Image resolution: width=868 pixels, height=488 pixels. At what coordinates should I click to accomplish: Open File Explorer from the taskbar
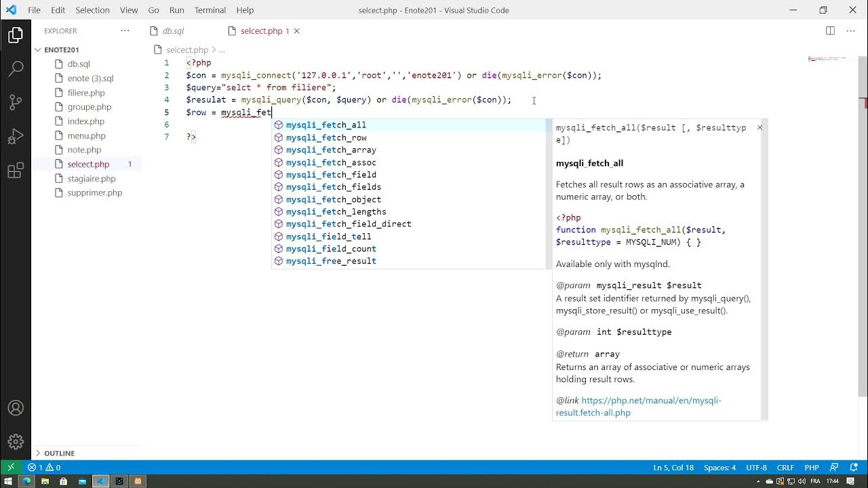click(45, 481)
